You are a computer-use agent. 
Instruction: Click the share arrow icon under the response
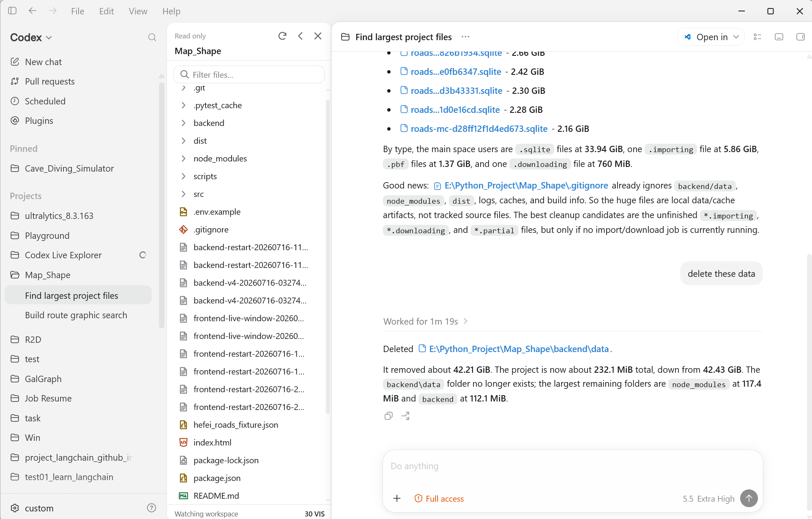pyautogui.click(x=405, y=416)
